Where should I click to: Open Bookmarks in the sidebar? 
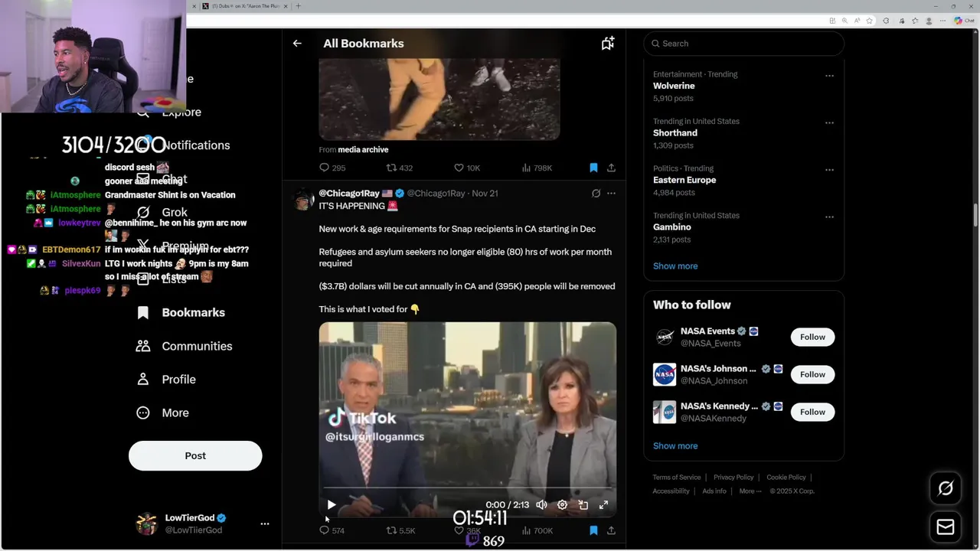click(x=181, y=312)
